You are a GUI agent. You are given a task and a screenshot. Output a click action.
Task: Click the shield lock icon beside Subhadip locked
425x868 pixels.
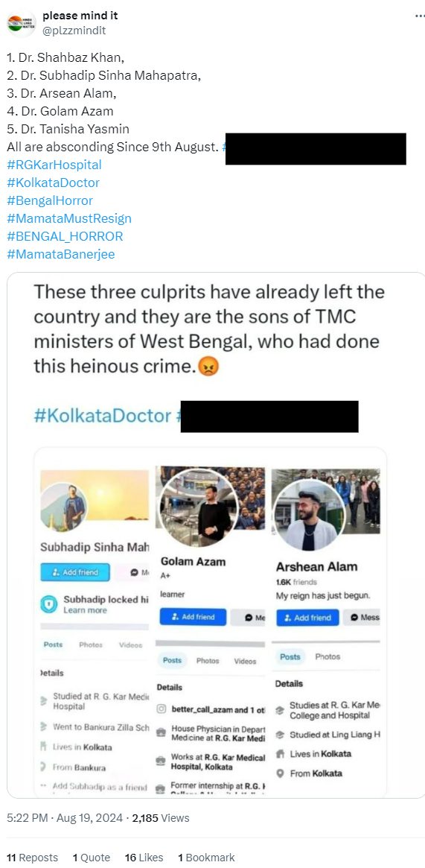pyautogui.click(x=48, y=604)
